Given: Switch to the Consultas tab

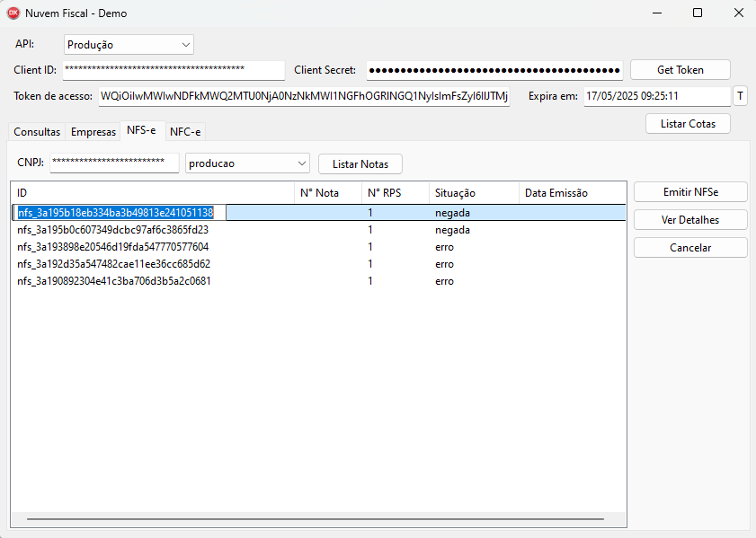Looking at the screenshot, I should (x=37, y=132).
